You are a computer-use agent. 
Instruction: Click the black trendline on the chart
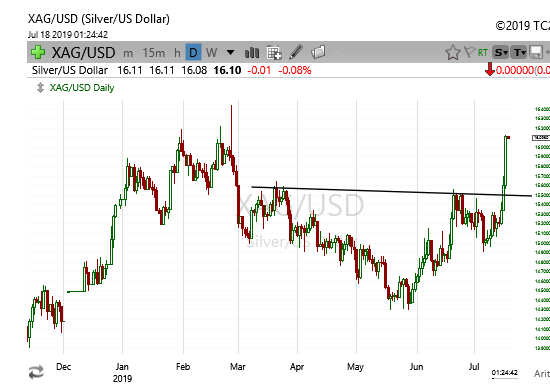click(391, 191)
